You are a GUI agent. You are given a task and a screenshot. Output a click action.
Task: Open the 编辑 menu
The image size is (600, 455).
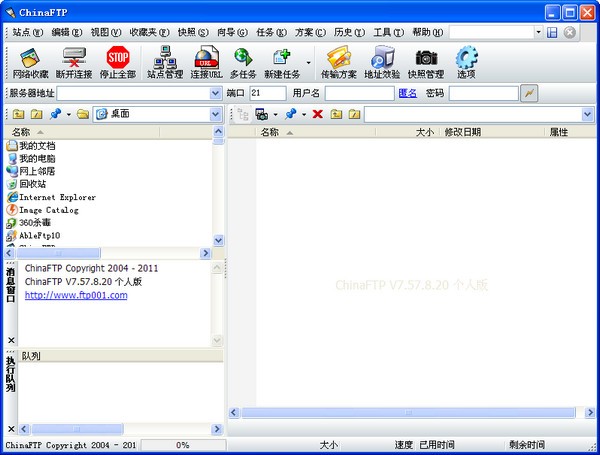click(x=67, y=33)
